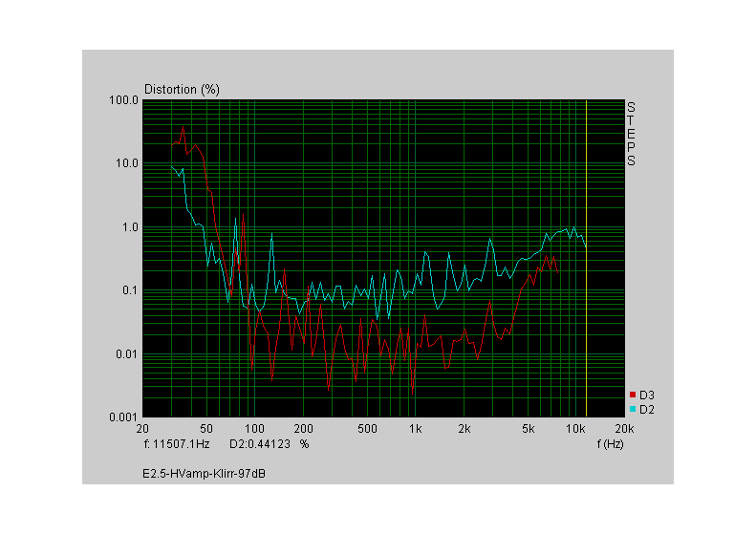Click the 'E2.5-HVamp-Klirr-97dB' title text
This screenshot has width=756, height=534.
coord(204,474)
